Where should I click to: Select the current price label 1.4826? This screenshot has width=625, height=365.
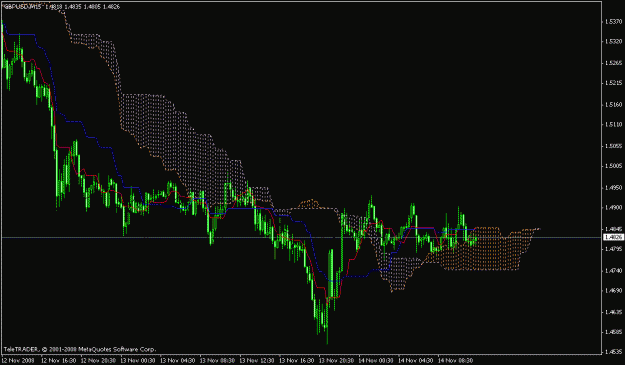click(x=613, y=237)
